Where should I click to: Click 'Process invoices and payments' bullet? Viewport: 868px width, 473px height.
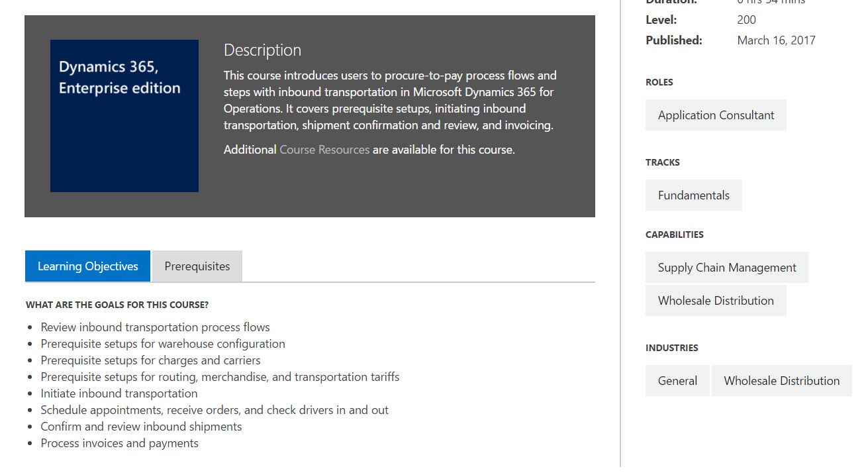(120, 443)
